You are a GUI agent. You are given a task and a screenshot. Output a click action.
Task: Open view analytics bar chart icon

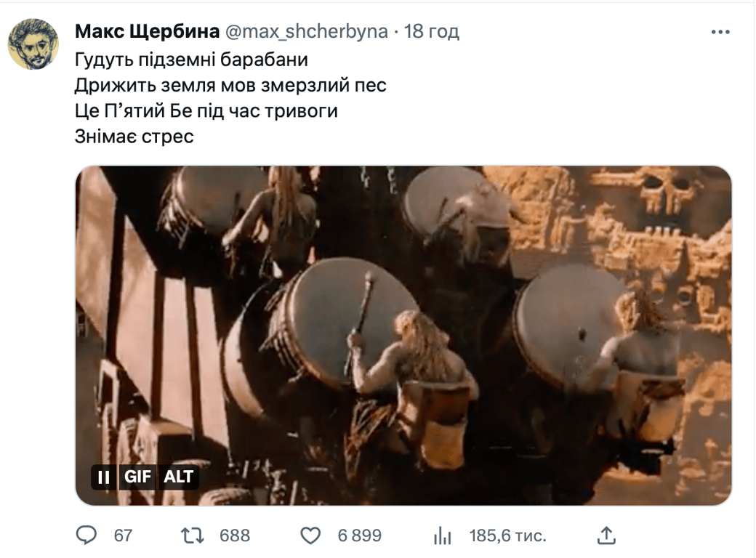(442, 535)
